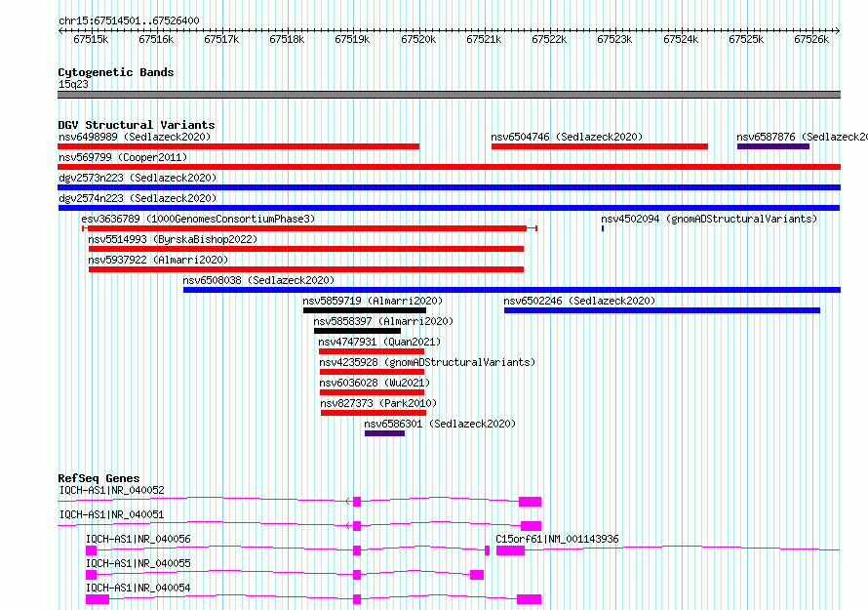Select the gray 15q23 cytogenetic band bar
Viewport: 868px width, 610px height.
449,95
